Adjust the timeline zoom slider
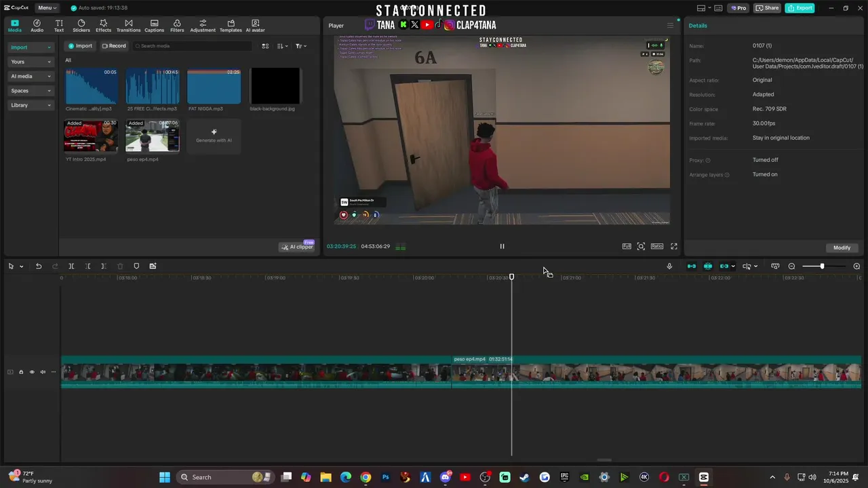The width and height of the screenshot is (868, 488). (x=823, y=266)
